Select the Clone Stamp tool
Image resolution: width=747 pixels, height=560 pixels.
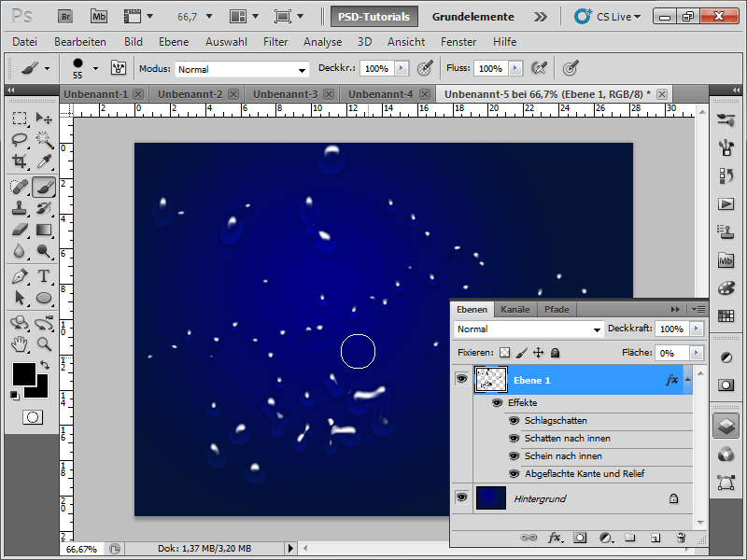(x=20, y=208)
